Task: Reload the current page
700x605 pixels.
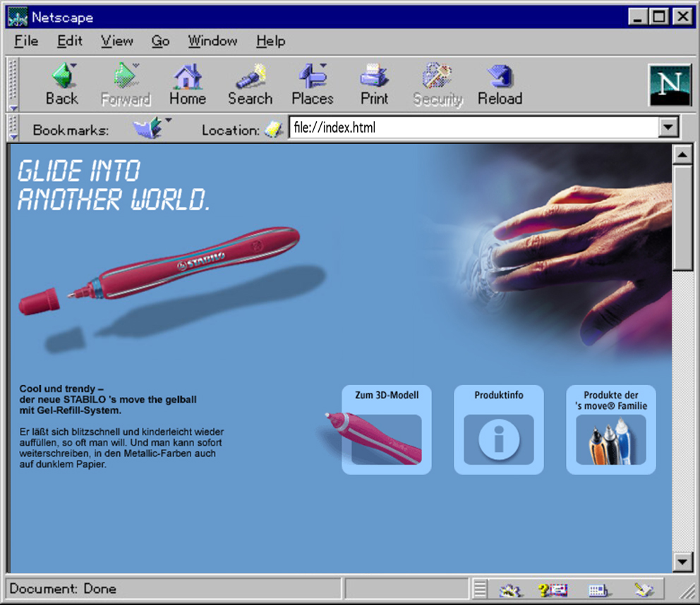Action: [500, 84]
